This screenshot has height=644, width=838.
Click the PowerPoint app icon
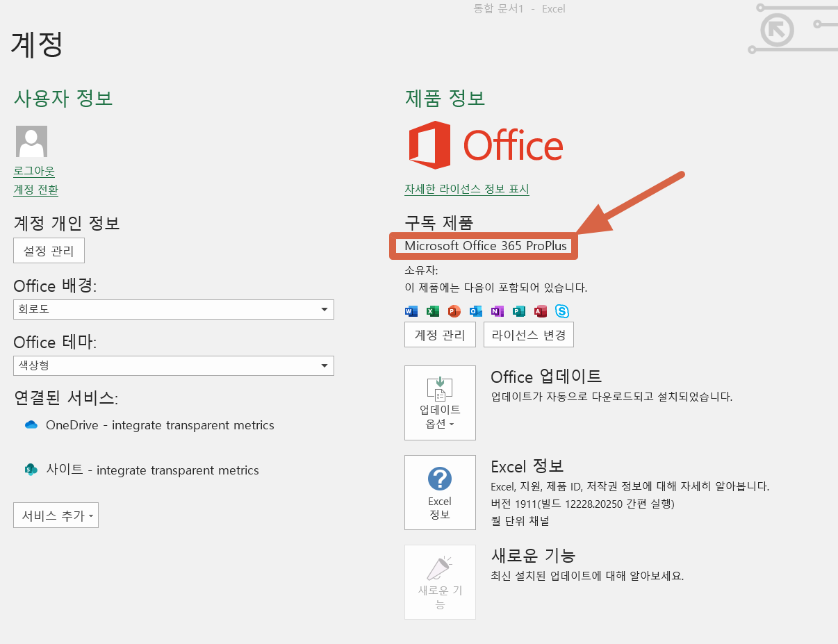(x=454, y=311)
